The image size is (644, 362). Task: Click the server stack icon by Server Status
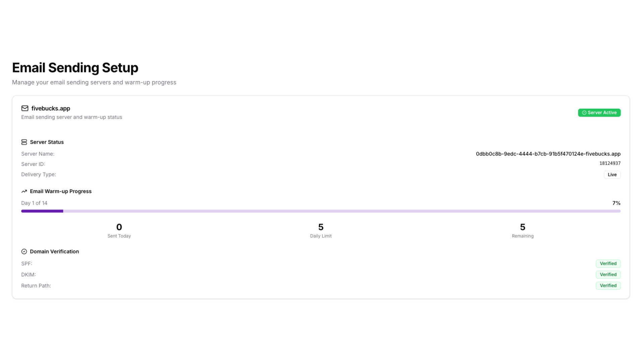24,142
